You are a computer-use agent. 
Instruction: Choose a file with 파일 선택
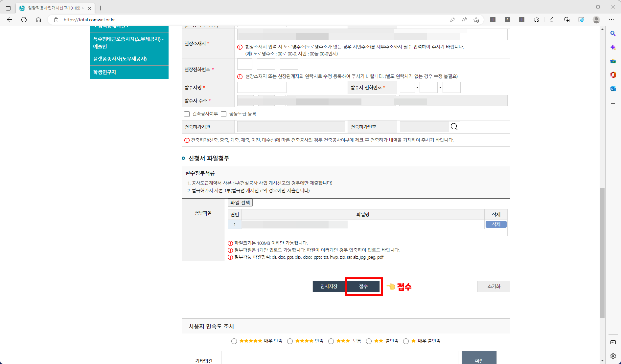[240, 203]
